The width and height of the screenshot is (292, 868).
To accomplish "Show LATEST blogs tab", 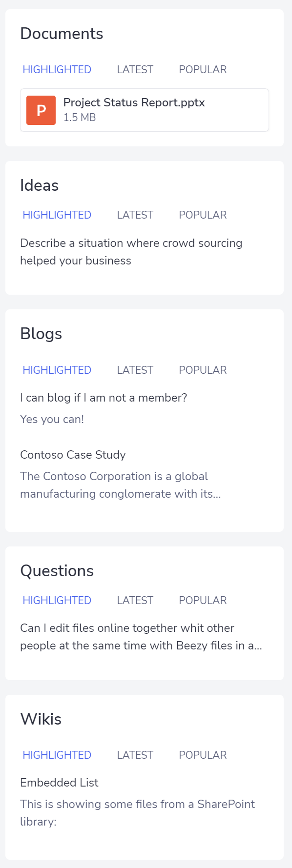I will coord(135,370).
